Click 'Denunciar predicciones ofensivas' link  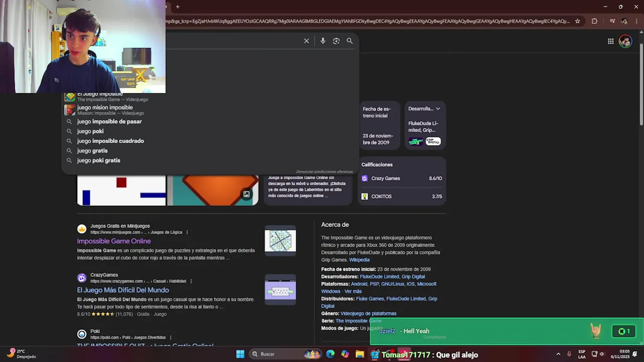[324, 172]
